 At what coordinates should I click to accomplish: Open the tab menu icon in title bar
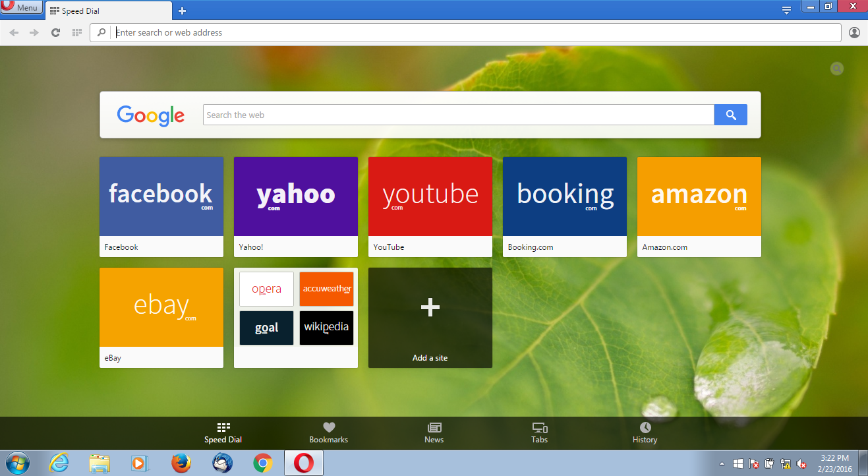pos(786,10)
